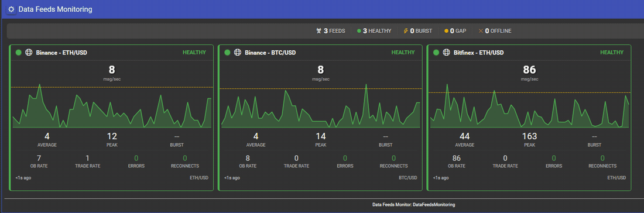Image resolution: width=644 pixels, height=213 pixels.
Task: Click PEAK value 14 on Binance BTC/USD card
Action: pos(321,136)
